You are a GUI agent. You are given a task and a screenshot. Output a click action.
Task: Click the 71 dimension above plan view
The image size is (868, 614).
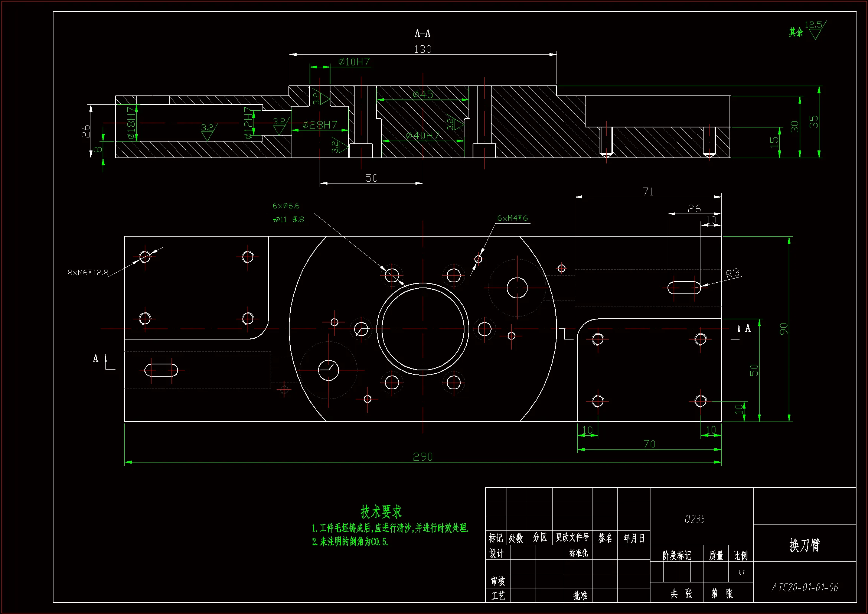648,192
